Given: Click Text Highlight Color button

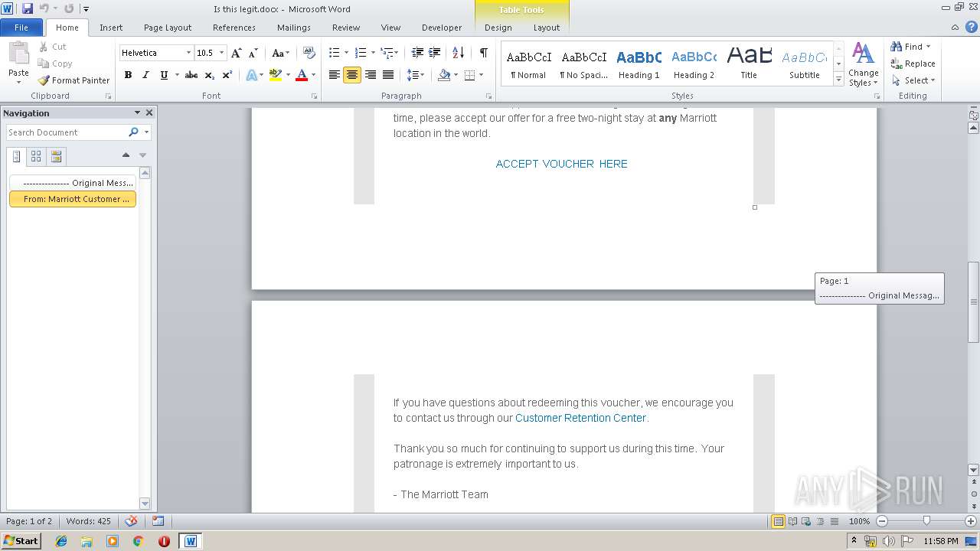Looking at the screenshot, I should pos(275,75).
